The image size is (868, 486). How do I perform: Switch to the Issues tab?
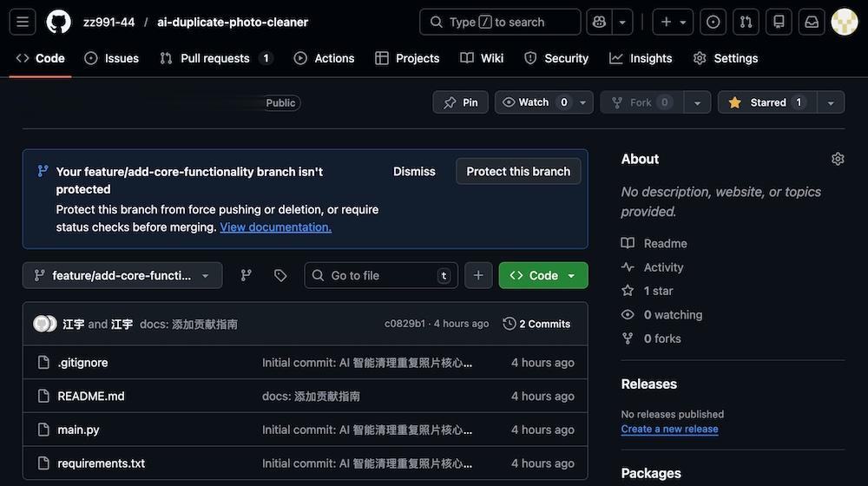(112, 58)
